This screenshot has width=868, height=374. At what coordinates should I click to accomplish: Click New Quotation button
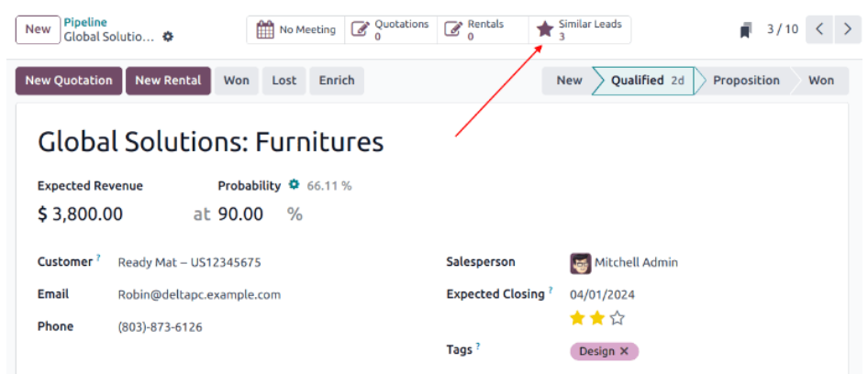click(x=69, y=81)
